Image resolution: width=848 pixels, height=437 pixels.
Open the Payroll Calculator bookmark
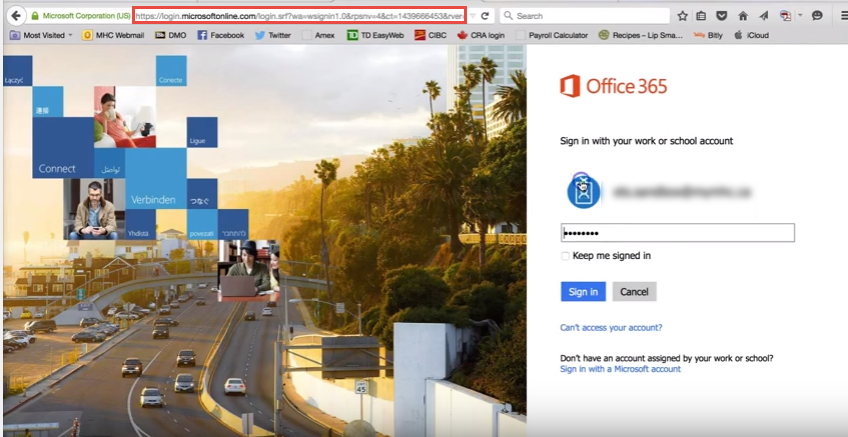pos(552,35)
